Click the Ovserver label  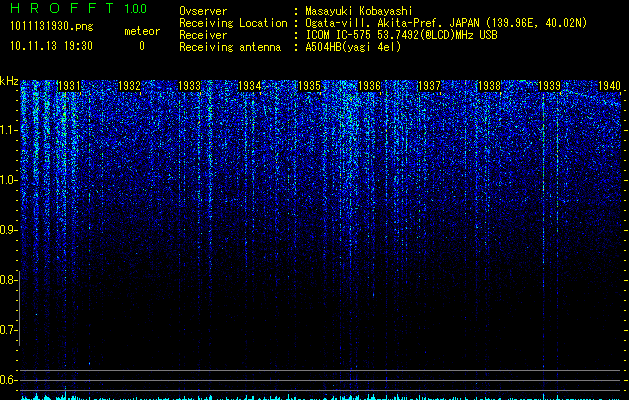pyautogui.click(x=203, y=11)
